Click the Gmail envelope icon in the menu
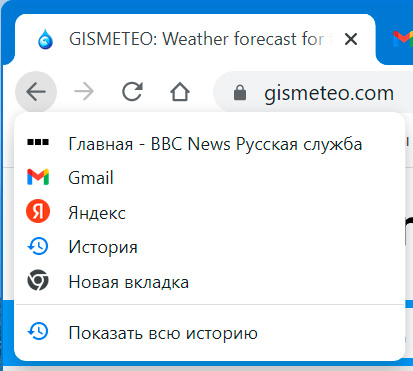The height and width of the screenshot is (371, 413). [38, 177]
